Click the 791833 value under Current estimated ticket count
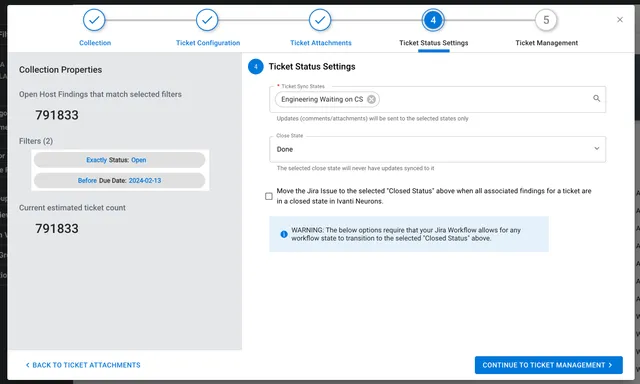Image resolution: width=640 pixels, height=384 pixels. pos(57,229)
